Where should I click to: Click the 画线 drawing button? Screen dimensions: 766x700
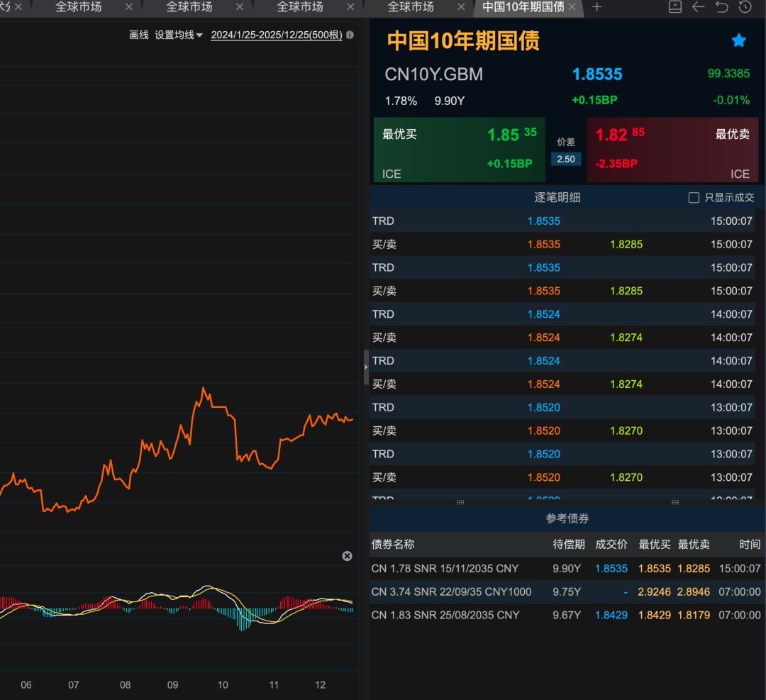pyautogui.click(x=138, y=35)
